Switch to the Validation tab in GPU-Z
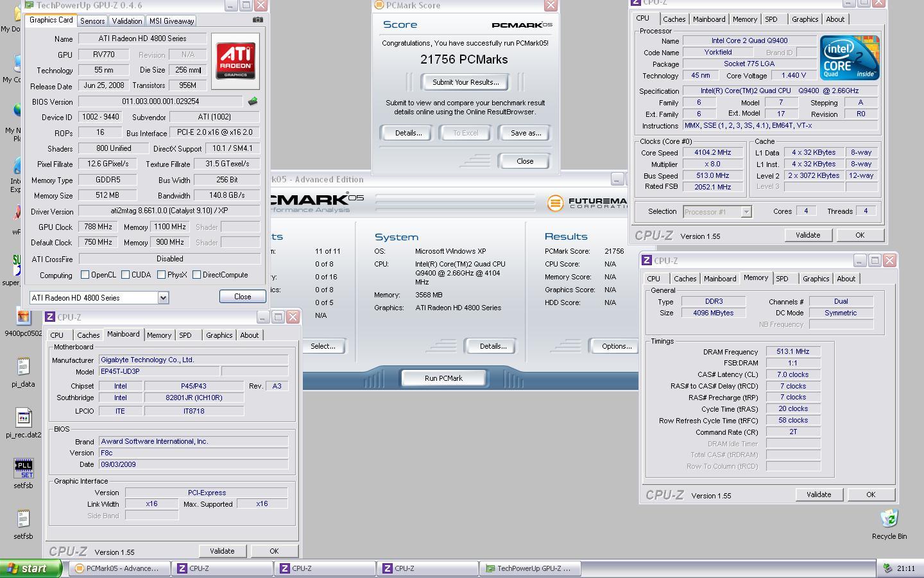 click(x=127, y=21)
